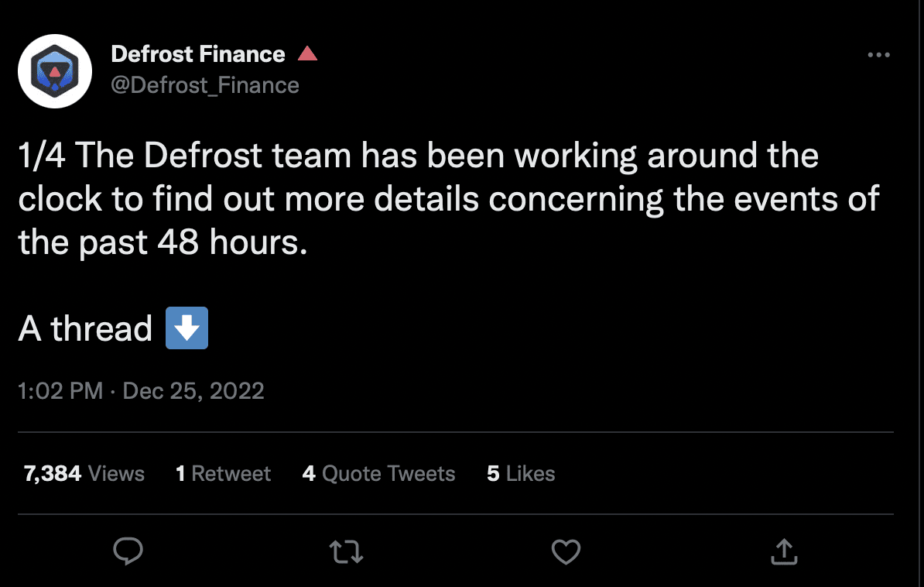Click the heart icon to like the tweet

click(566, 551)
